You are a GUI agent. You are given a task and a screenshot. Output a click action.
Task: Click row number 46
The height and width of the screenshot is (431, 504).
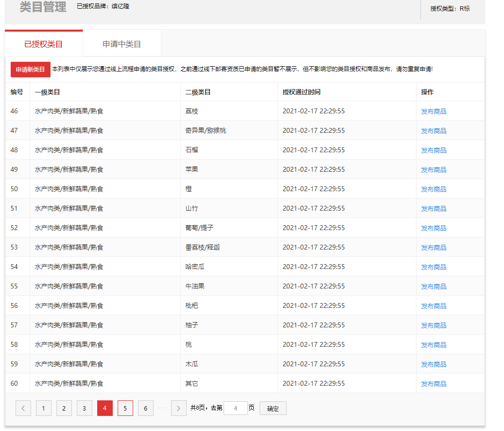pyautogui.click(x=14, y=111)
